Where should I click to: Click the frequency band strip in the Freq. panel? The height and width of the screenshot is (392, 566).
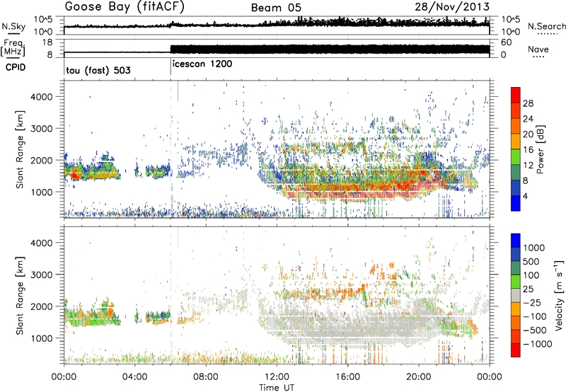coord(330,50)
